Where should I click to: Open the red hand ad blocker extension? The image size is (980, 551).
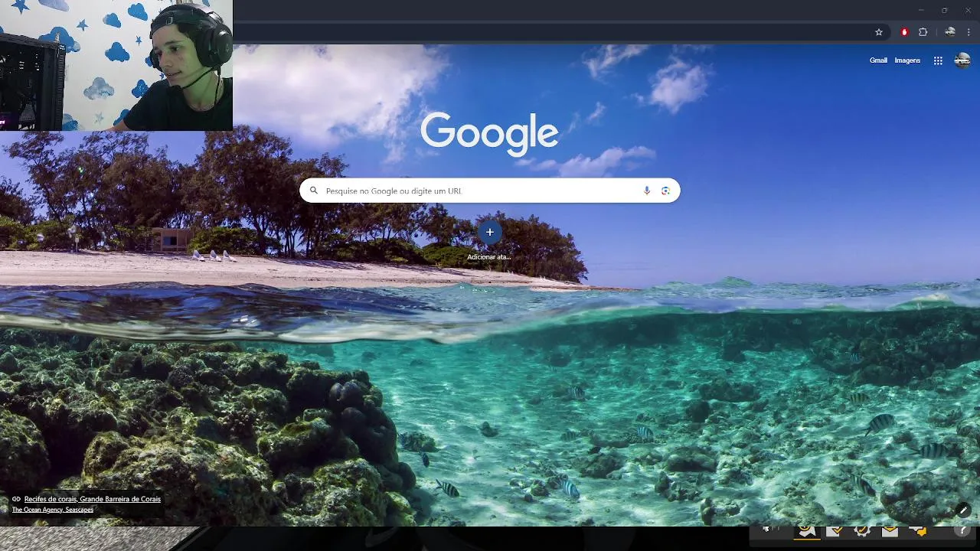point(904,32)
